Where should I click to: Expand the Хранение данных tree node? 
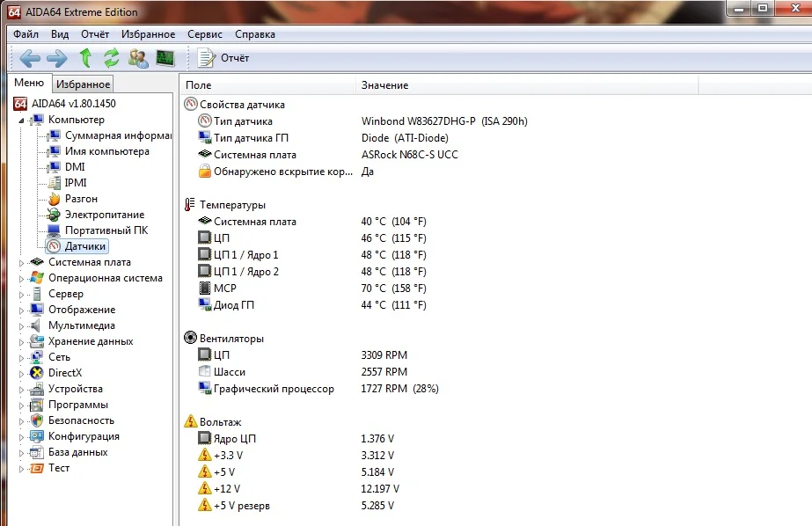pyautogui.click(x=21, y=342)
